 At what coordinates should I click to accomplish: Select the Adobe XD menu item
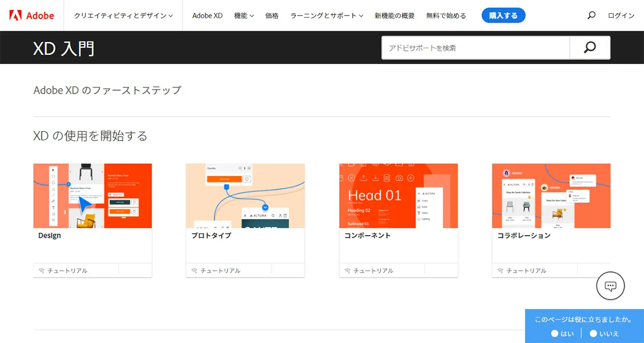[207, 15]
